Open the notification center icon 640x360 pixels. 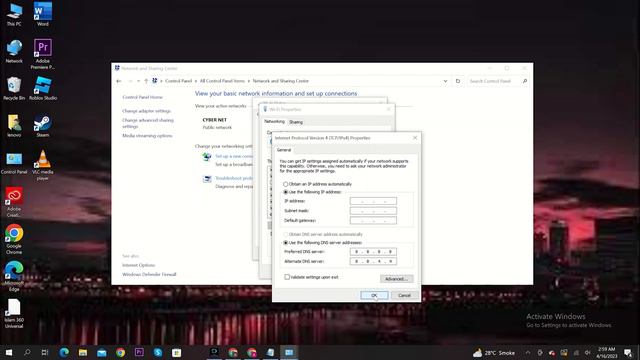tap(628, 353)
